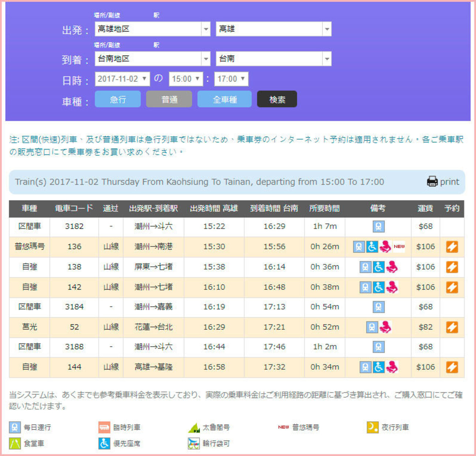Open the departure station dropdown showing 高雄
Viewport: 476px width, 456px height.
(x=274, y=29)
